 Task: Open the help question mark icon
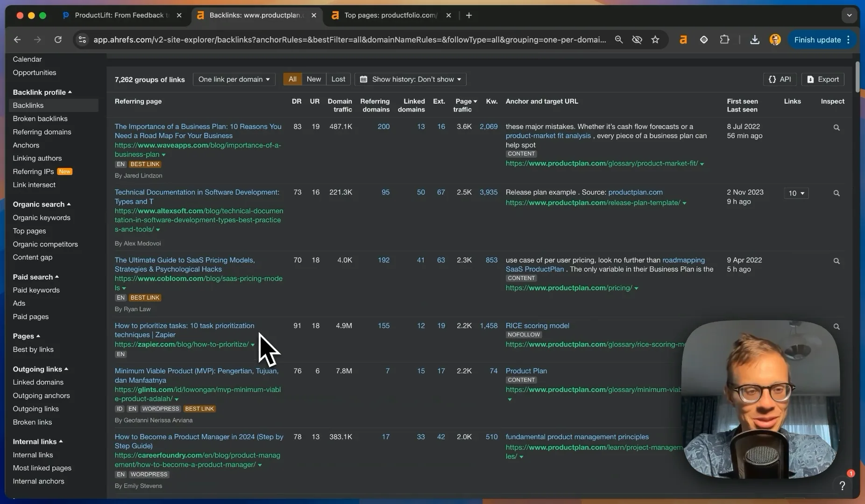click(x=842, y=486)
